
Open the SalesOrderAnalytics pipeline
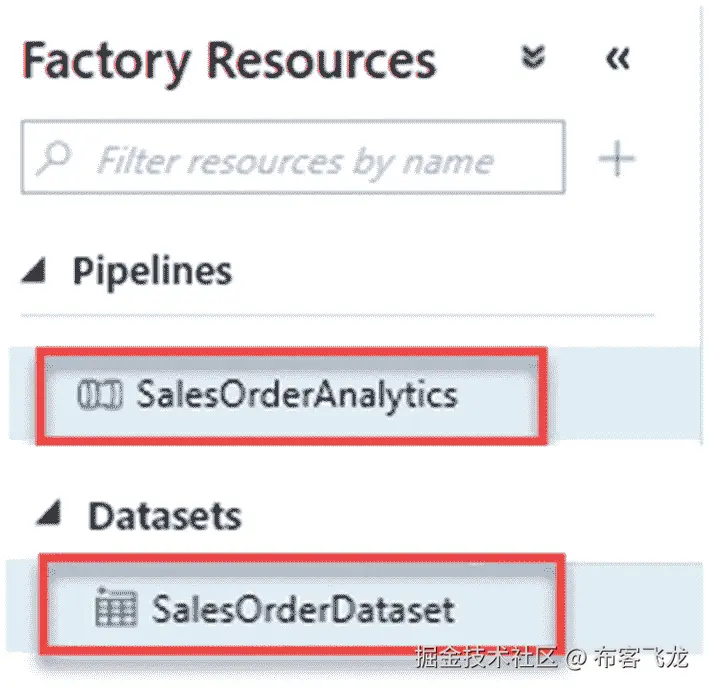(x=297, y=395)
